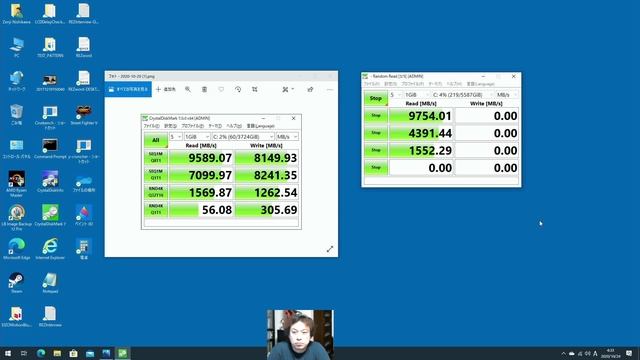
Task: Open the MB/s unit dropdown in the live CrystalDiskMark window
Action: point(507,95)
